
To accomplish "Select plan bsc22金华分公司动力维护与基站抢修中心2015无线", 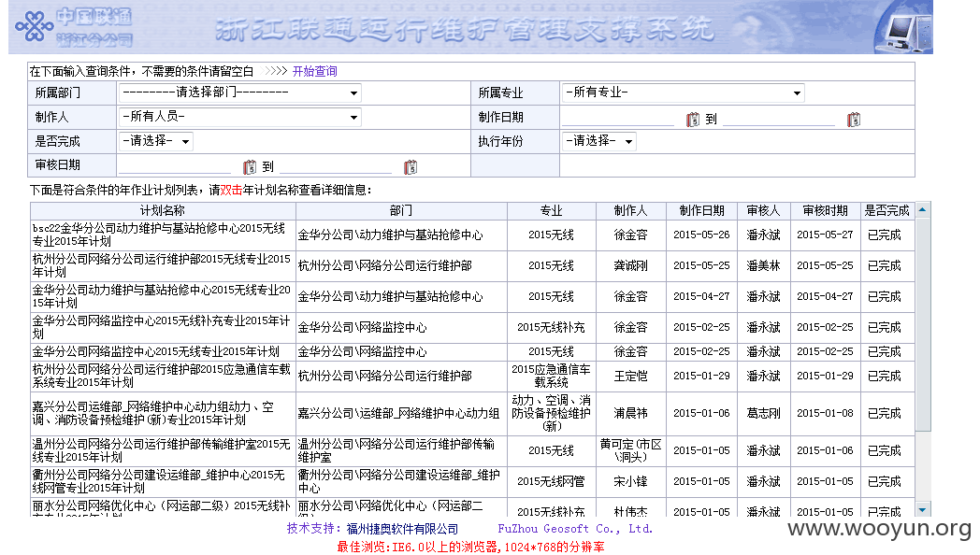I will (163, 235).
